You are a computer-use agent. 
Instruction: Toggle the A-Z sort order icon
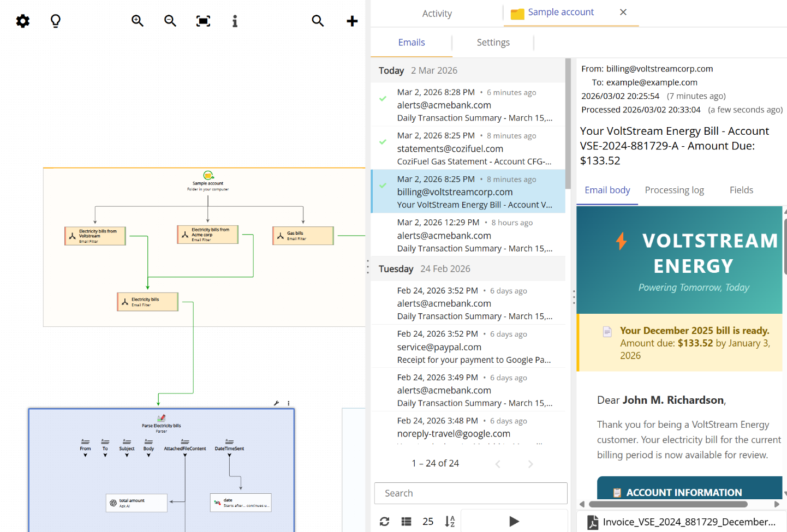coord(449,522)
